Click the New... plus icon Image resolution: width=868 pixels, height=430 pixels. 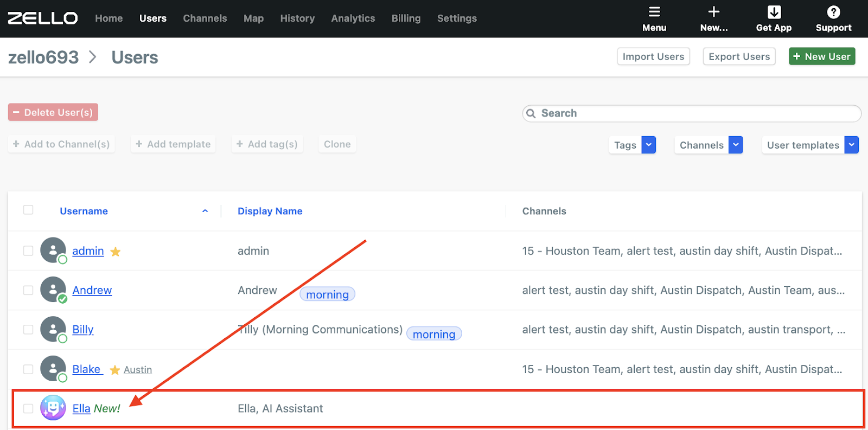coord(714,12)
